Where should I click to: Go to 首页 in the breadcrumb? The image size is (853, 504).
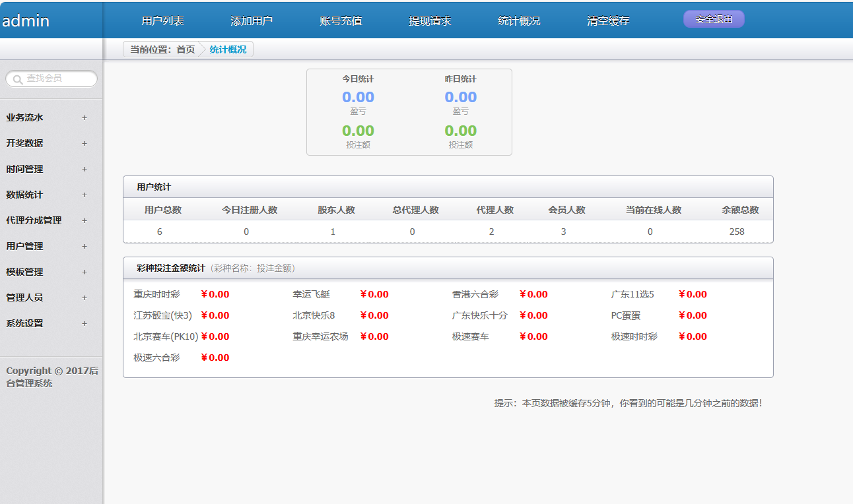point(186,49)
